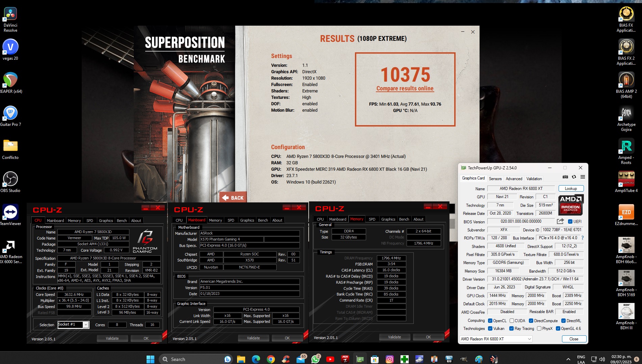Viewport: 642px width, 364px height.
Task: Select the Mainboard tab in the CPU tab window
Action: point(55,221)
